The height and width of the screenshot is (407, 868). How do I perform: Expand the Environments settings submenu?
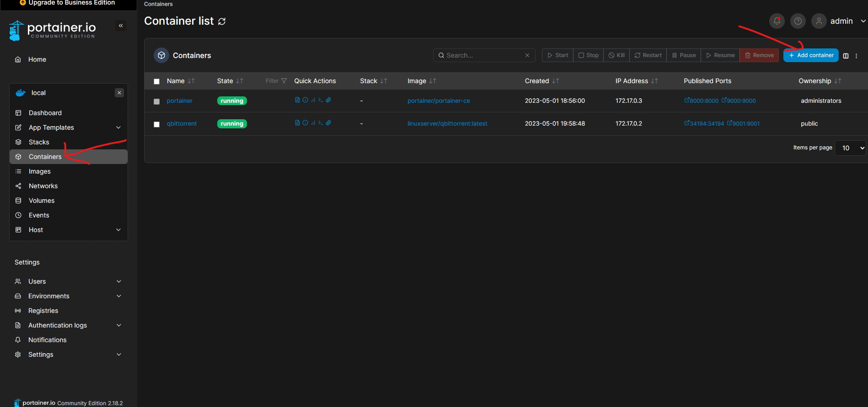(x=119, y=296)
